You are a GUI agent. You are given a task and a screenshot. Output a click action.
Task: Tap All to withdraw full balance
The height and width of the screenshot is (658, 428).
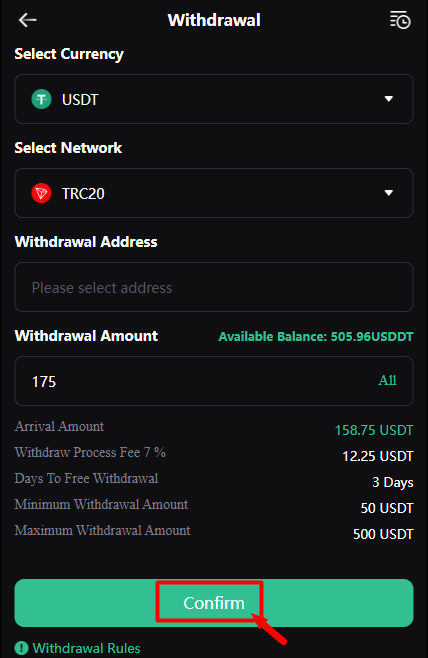(x=387, y=380)
